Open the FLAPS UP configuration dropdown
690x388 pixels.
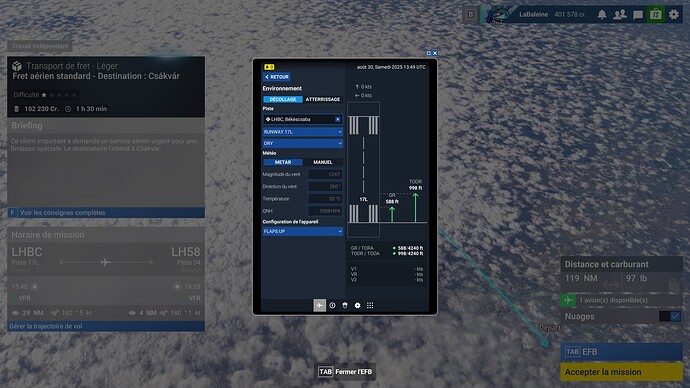tap(303, 231)
